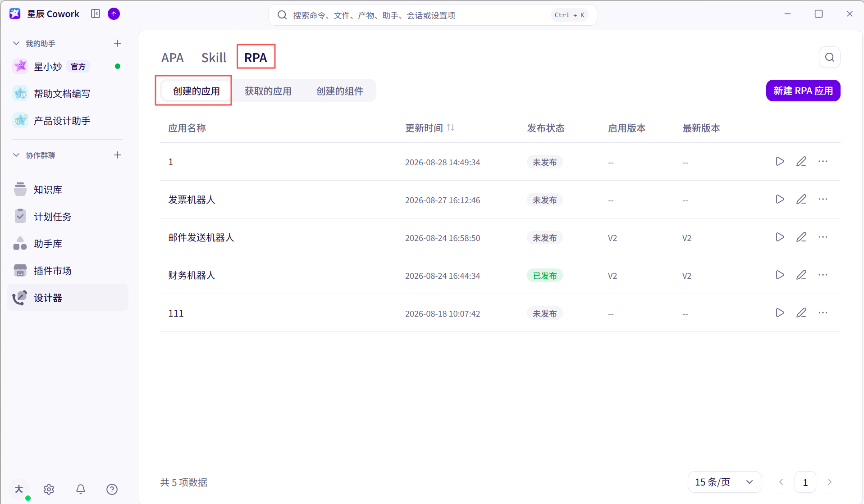Go to the next page arrow
Viewport: 864px width, 504px height.
pyautogui.click(x=829, y=482)
